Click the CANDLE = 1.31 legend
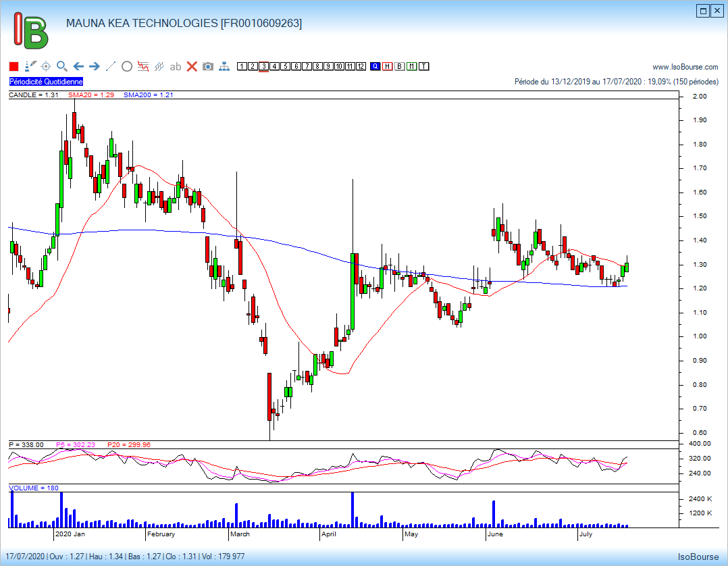The image size is (728, 566). pos(34,95)
